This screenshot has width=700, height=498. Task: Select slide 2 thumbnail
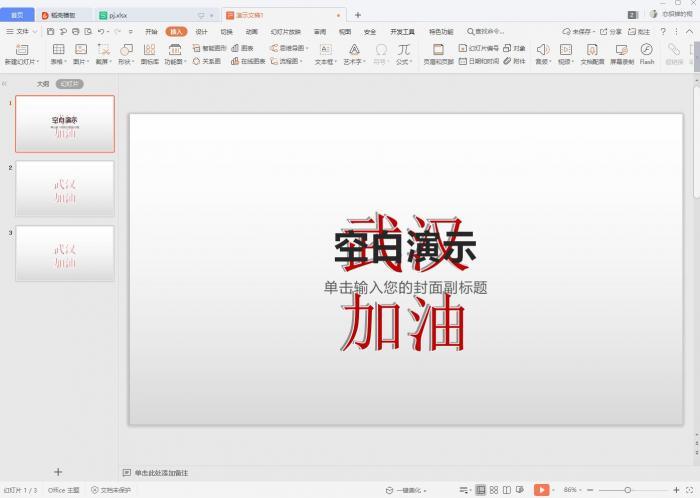pos(65,189)
